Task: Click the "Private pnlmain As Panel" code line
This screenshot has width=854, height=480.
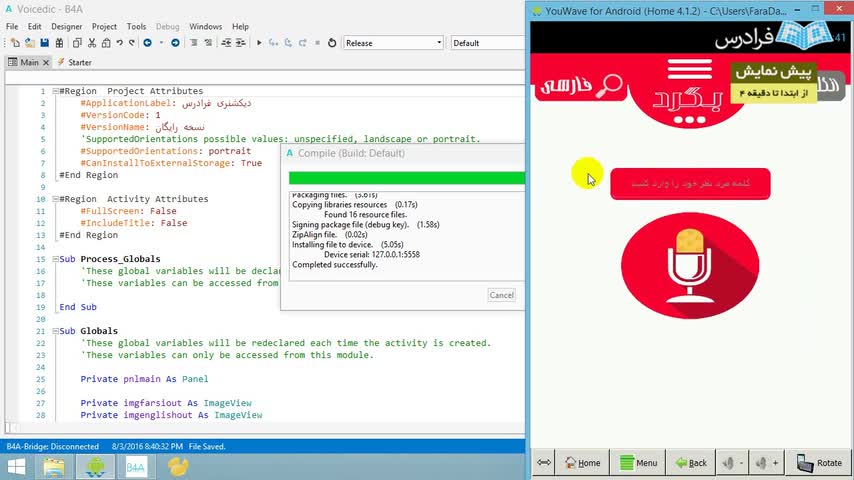Action: (144, 379)
